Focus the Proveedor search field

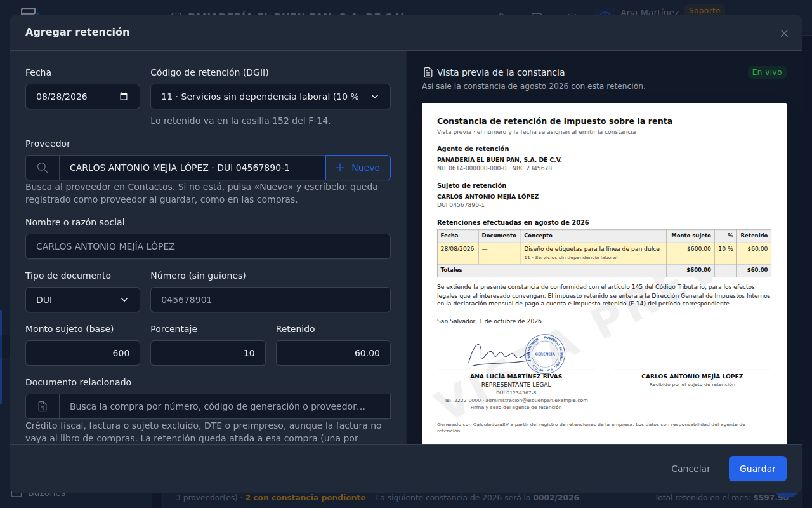click(x=192, y=168)
